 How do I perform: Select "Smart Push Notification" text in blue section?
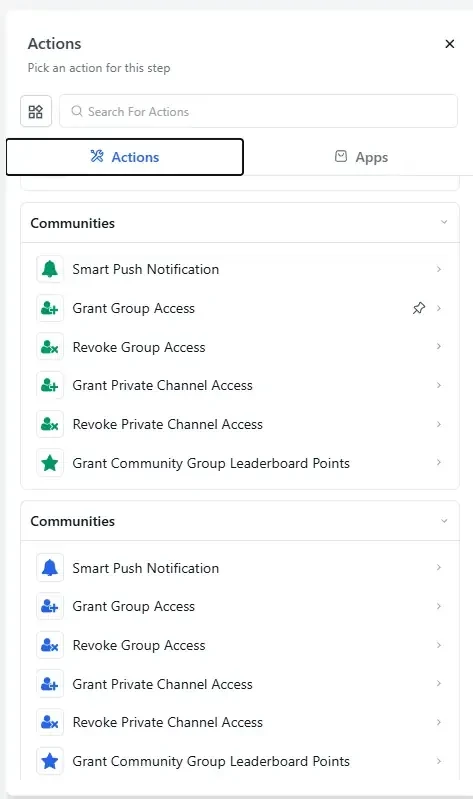pos(146,568)
